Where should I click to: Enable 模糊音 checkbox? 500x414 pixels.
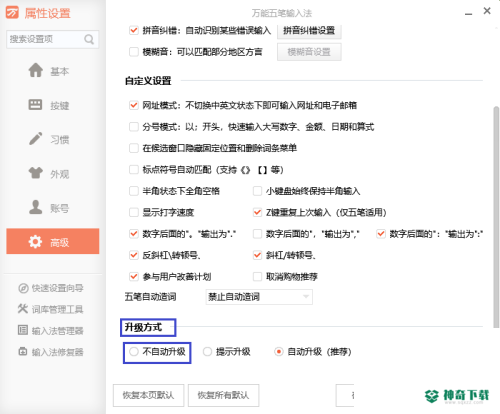[x=134, y=52]
